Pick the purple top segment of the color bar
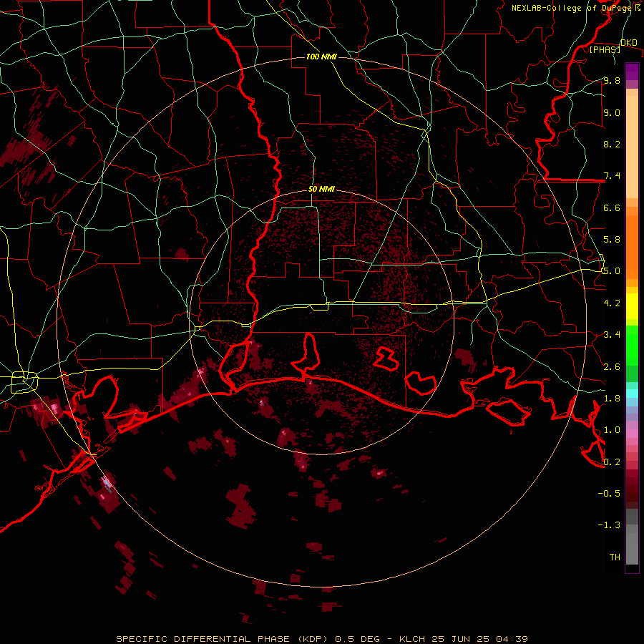This screenshot has height=644, width=644. coord(632,72)
